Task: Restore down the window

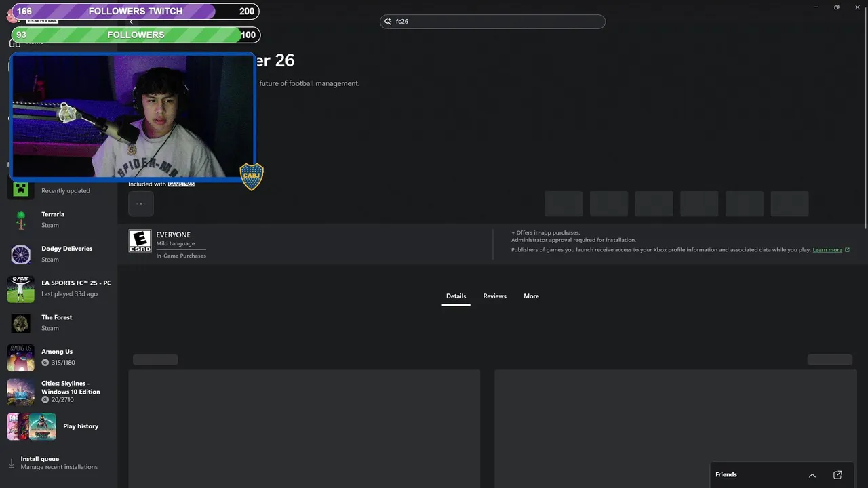Action: [836, 7]
